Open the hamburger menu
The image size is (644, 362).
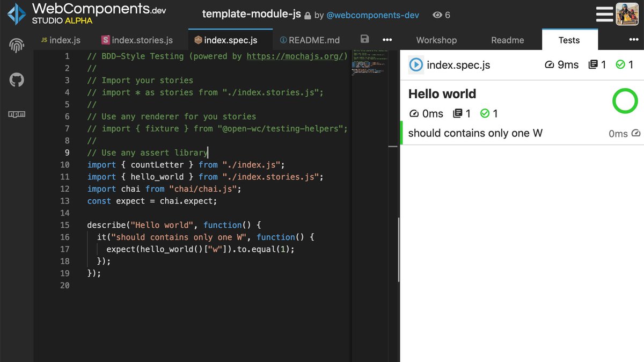[x=604, y=14]
